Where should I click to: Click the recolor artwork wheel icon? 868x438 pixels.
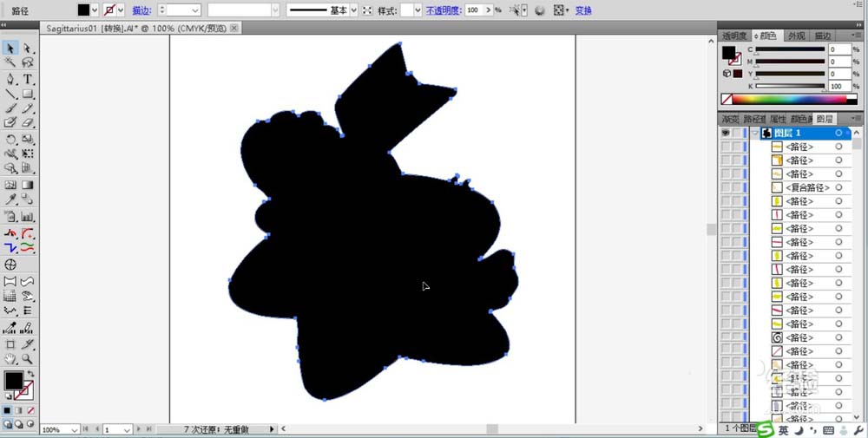[x=540, y=10]
